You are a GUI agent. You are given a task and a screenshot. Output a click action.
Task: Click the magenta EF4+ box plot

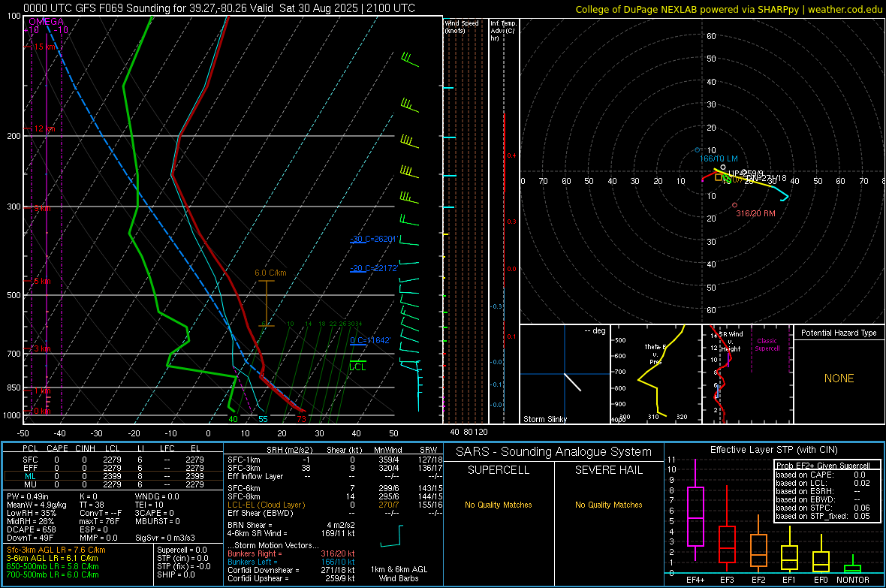pyautogui.click(x=695, y=510)
